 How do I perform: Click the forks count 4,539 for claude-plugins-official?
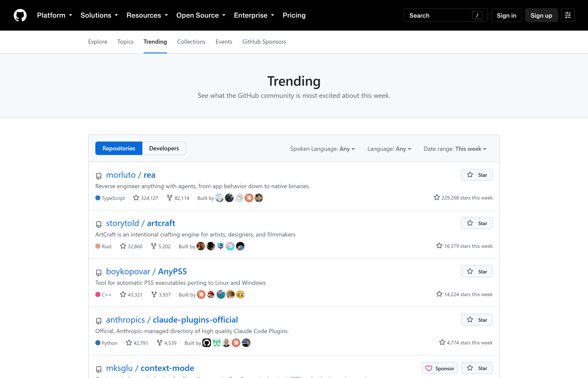167,343
